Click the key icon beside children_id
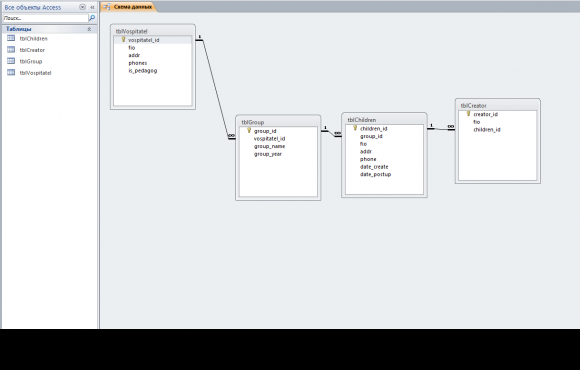 click(355, 128)
